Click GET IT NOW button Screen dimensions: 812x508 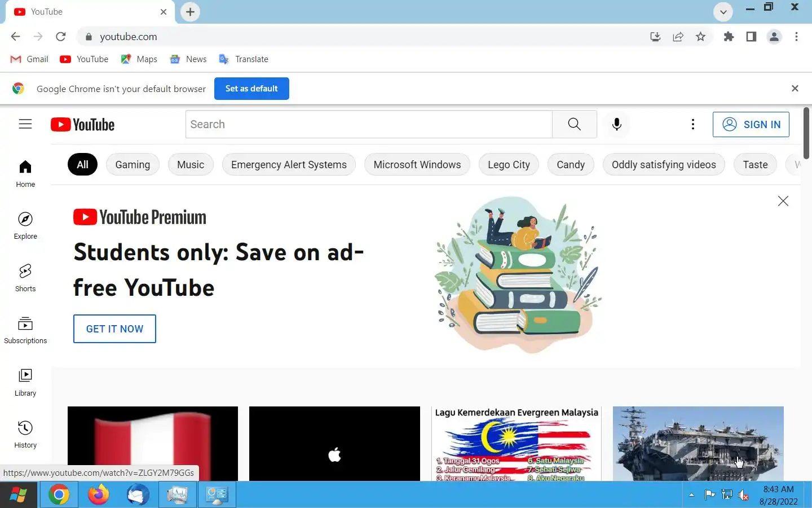coord(114,329)
